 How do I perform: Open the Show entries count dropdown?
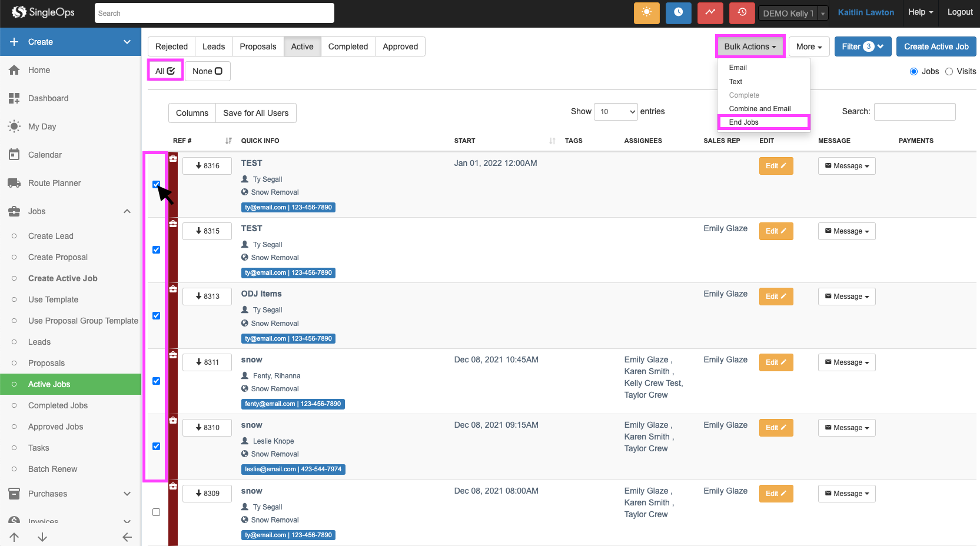pyautogui.click(x=616, y=112)
